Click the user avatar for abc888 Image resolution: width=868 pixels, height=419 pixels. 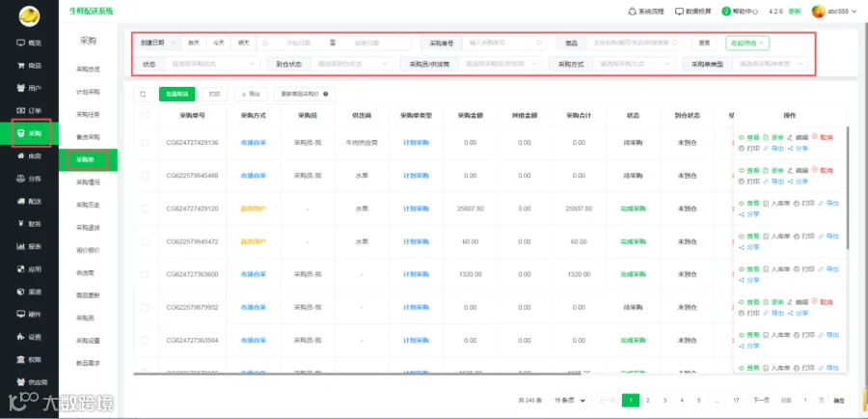click(x=818, y=11)
